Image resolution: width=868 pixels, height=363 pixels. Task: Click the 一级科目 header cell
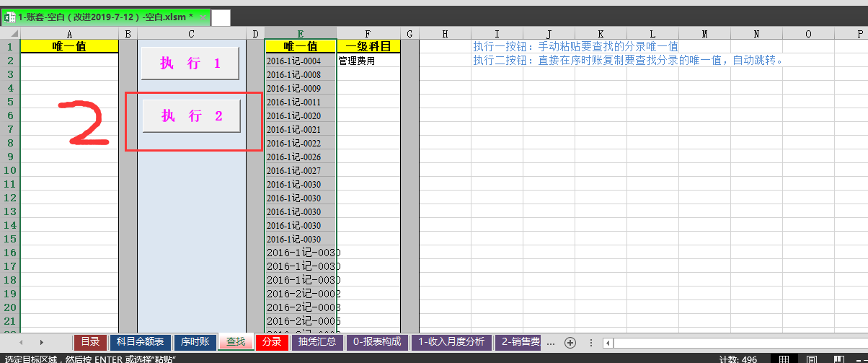[368, 47]
